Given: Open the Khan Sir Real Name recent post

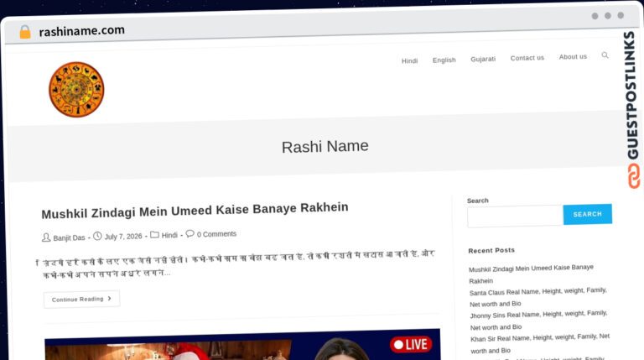Looking at the screenshot, I should click(x=540, y=343).
